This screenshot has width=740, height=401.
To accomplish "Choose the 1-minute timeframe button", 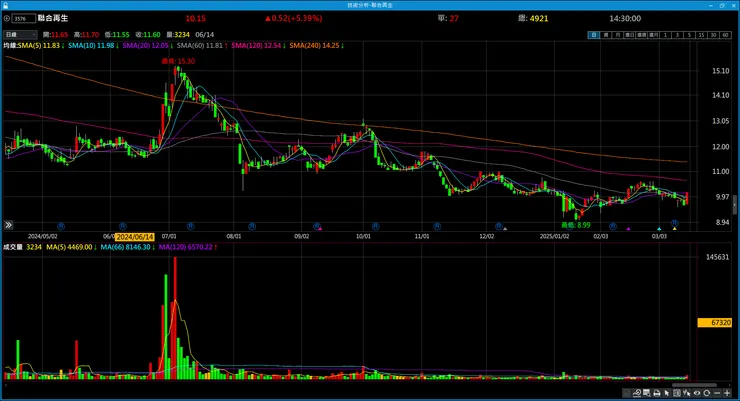I will tap(665, 35).
